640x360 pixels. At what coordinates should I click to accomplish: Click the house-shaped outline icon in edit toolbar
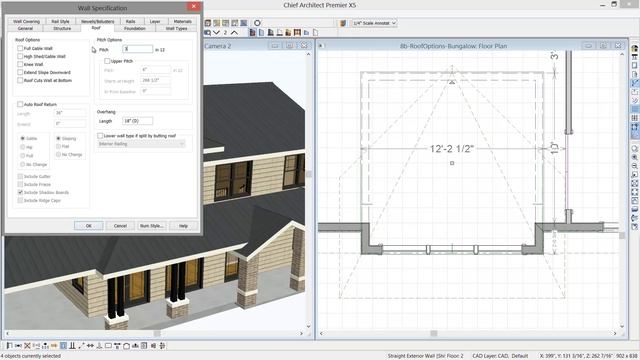126,346
